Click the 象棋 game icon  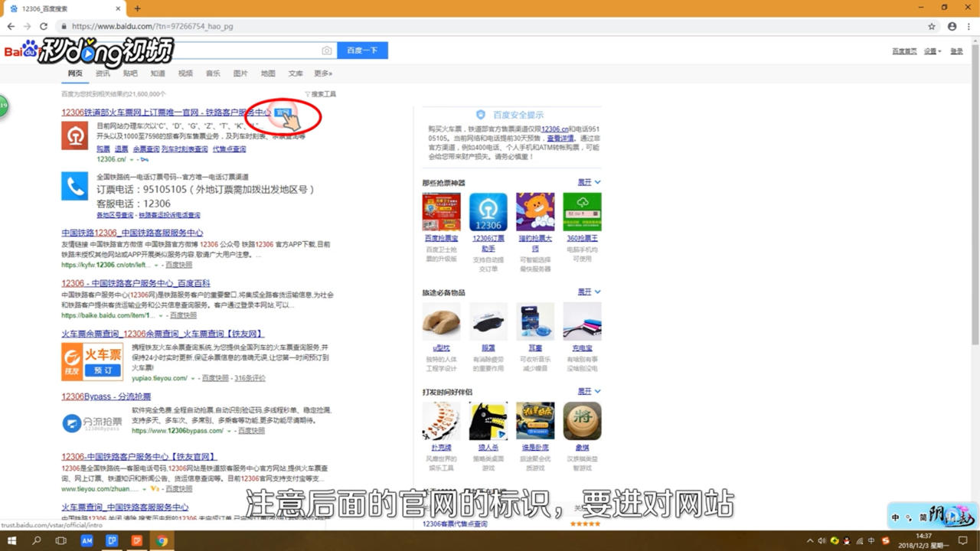582,421
